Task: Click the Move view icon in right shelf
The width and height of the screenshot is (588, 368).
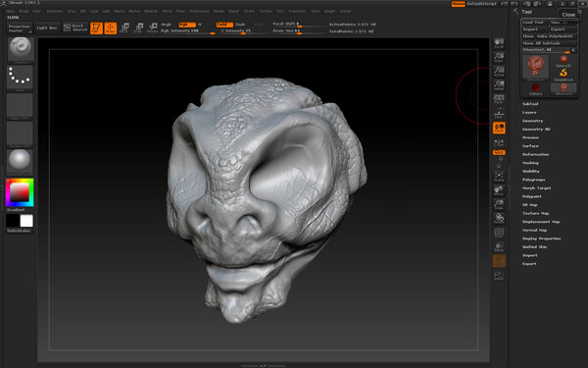Action: (499, 190)
